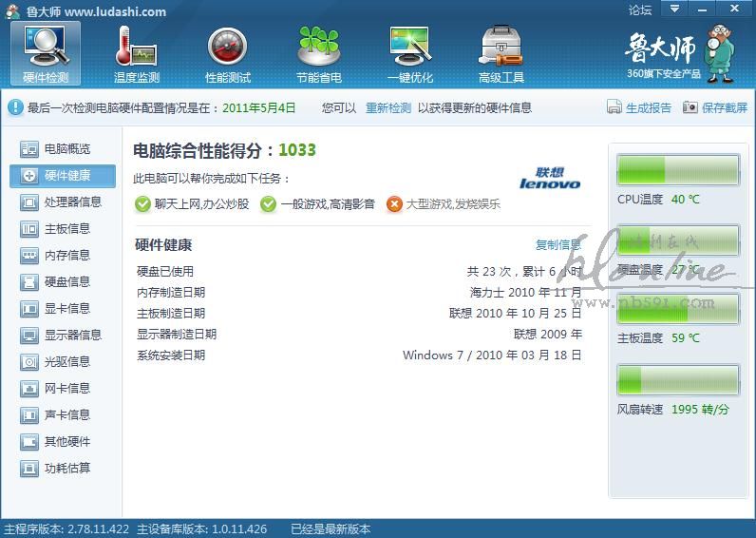
Task: Click the performance score 1033
Action: pyautogui.click(x=297, y=150)
